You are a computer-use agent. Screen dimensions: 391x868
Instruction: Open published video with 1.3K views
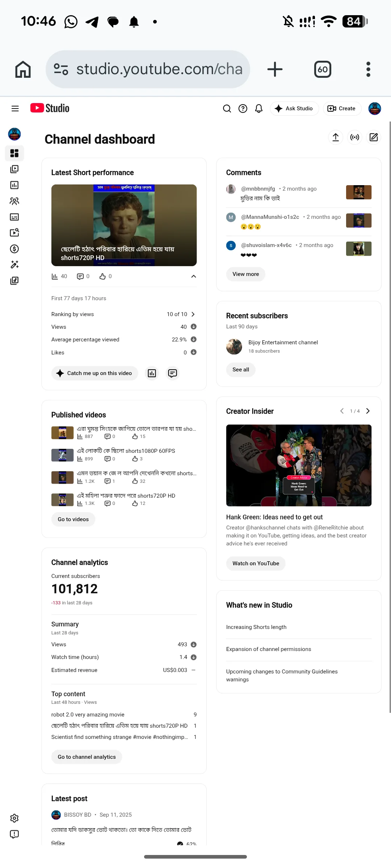coord(124,499)
